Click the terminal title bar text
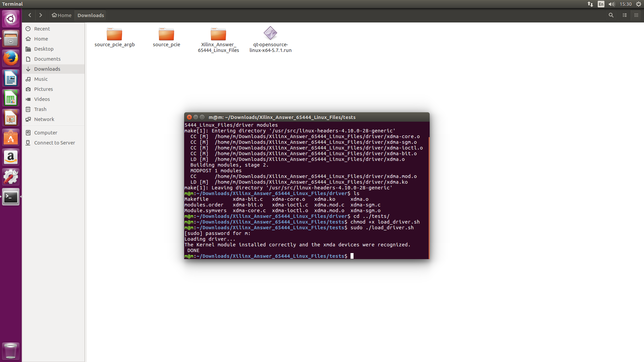Viewport: 644px width, 362px height. click(x=282, y=117)
